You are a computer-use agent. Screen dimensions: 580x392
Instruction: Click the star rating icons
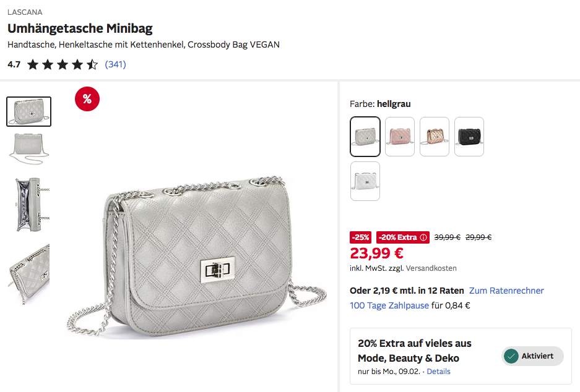pos(63,64)
